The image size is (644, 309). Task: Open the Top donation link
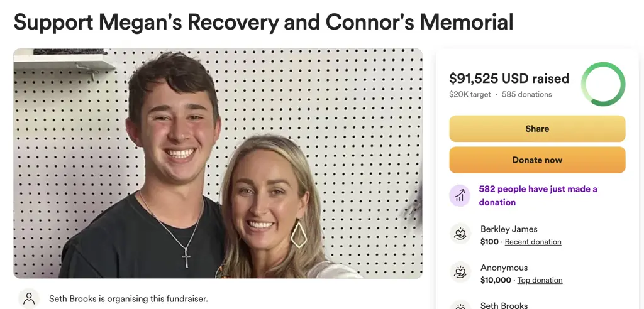(x=540, y=280)
